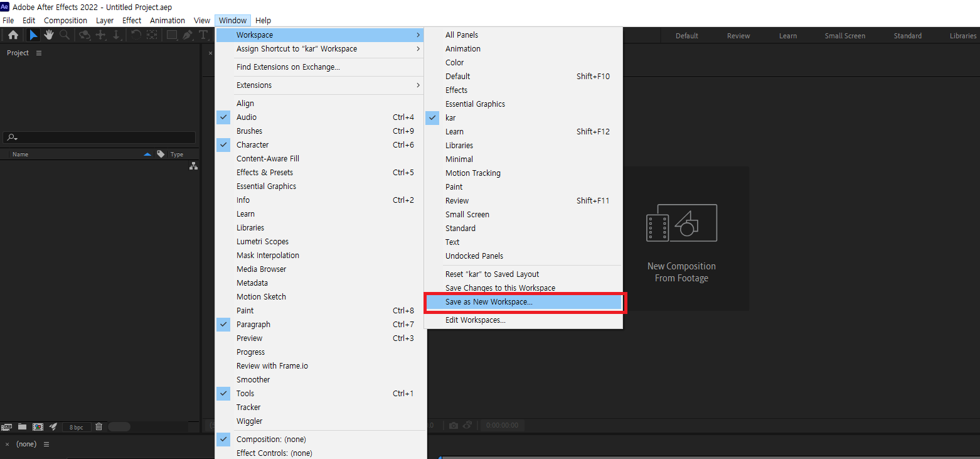The image size is (980, 459).
Task: Switch to the Standard workspace button
Action: (908, 36)
